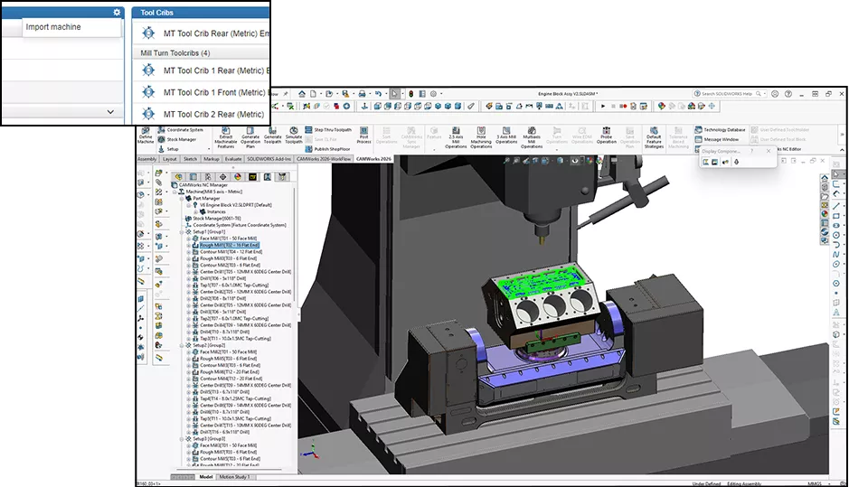This screenshot has height=487, width=868.
Task: Click Publish ShopFloor
Action: [x=327, y=149]
